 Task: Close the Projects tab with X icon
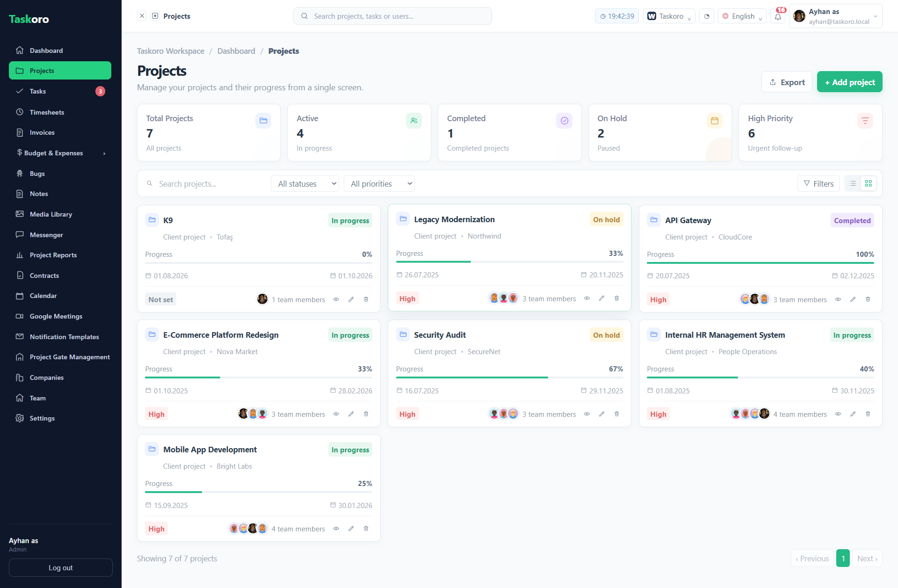click(142, 16)
